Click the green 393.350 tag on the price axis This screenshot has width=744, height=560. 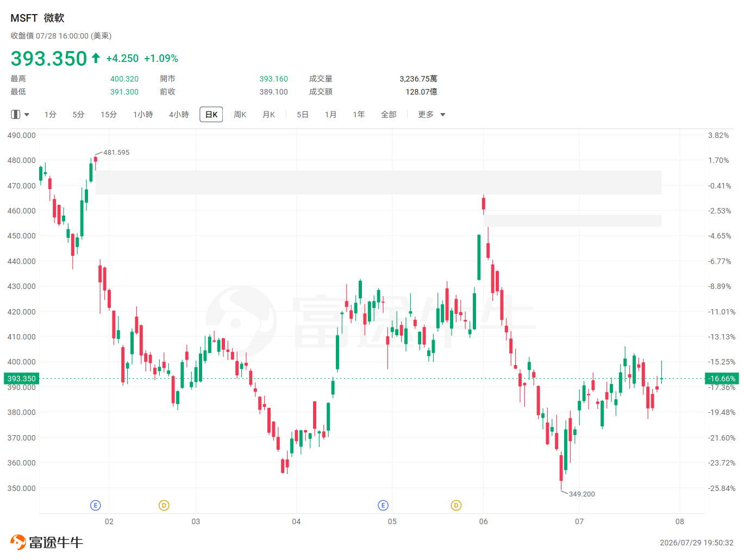pos(22,379)
